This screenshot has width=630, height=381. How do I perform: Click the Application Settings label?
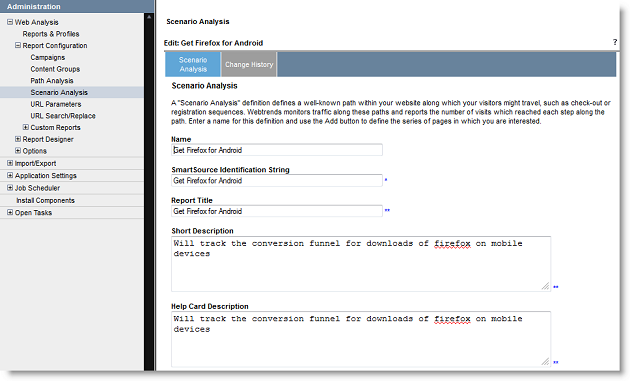(x=45, y=176)
